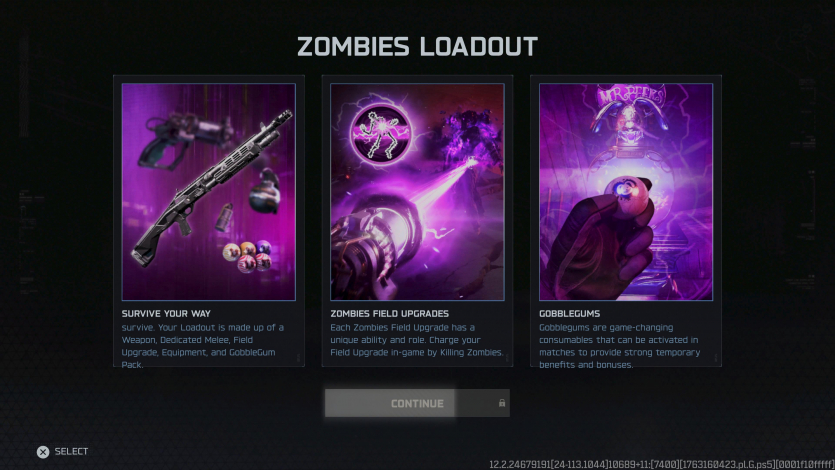Click the ray gun pistol above the shotgun
Viewport: 835px width, 470px height.
184,138
